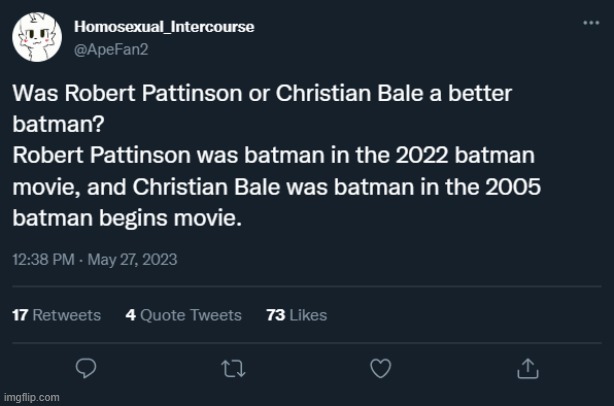Show the 73 Likes list

coord(297,315)
